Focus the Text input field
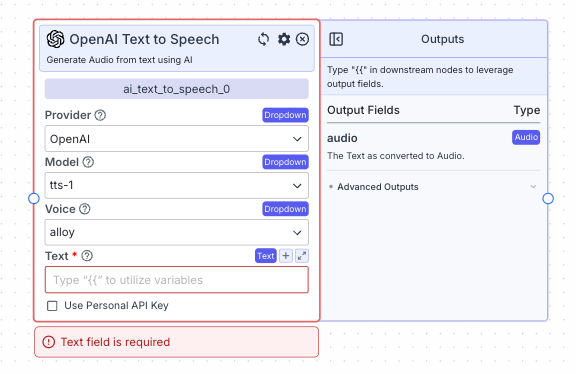This screenshot has width=576, height=374. (177, 280)
